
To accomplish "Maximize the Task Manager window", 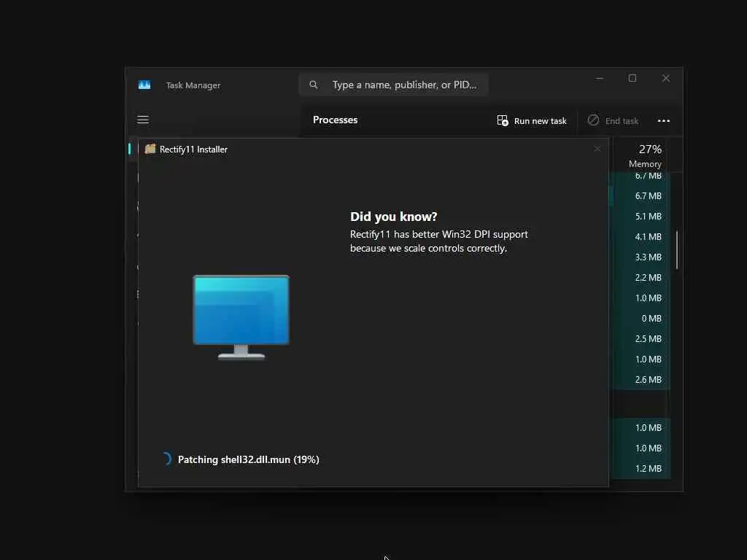I will [632, 78].
